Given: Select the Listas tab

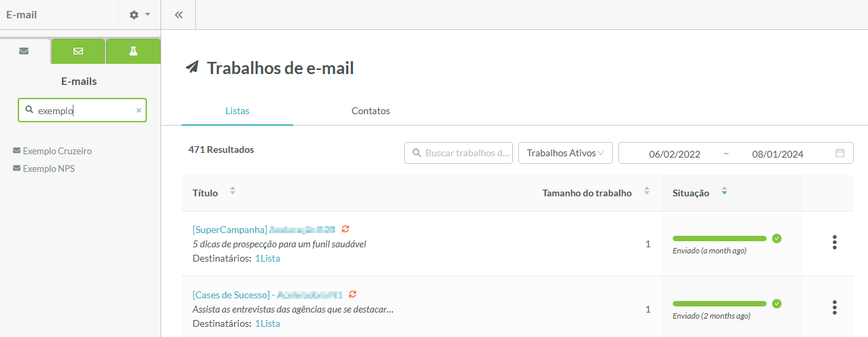Looking at the screenshot, I should pos(237,111).
